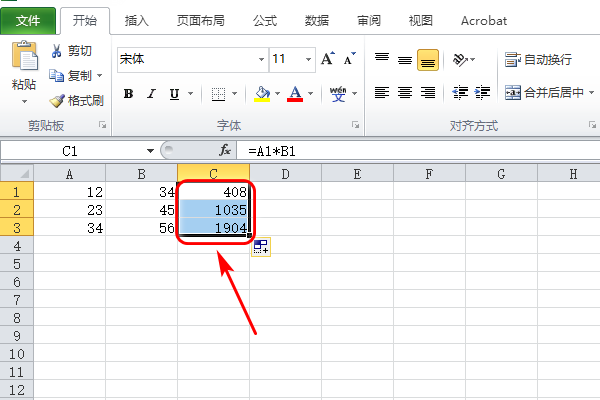The height and width of the screenshot is (400, 600).
Task: Select column D header
Action: pos(285,174)
